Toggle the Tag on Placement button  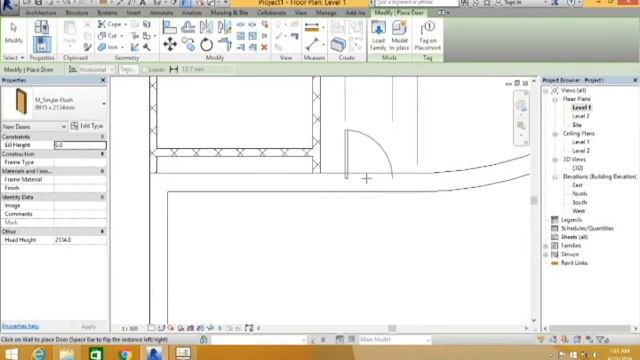pyautogui.click(x=427, y=36)
